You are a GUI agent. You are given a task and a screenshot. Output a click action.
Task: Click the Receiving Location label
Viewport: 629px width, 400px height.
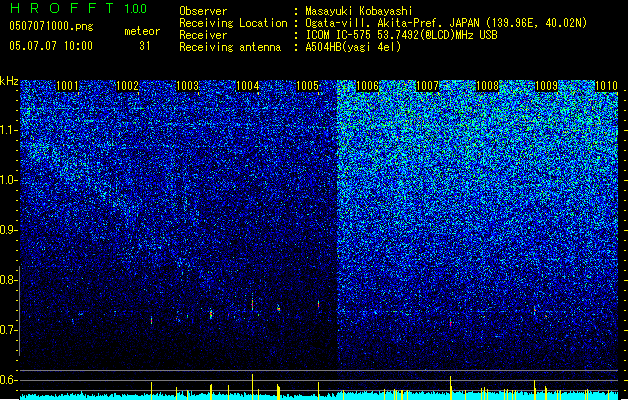coord(233,23)
